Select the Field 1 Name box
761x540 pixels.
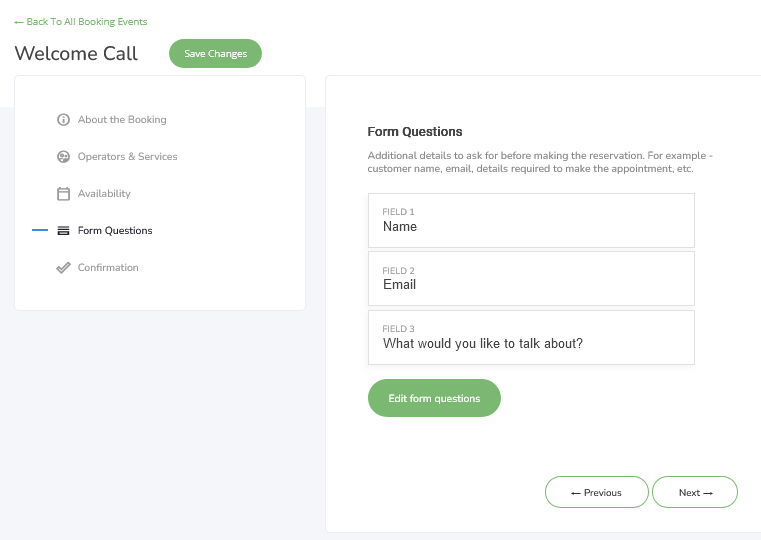tap(531, 221)
